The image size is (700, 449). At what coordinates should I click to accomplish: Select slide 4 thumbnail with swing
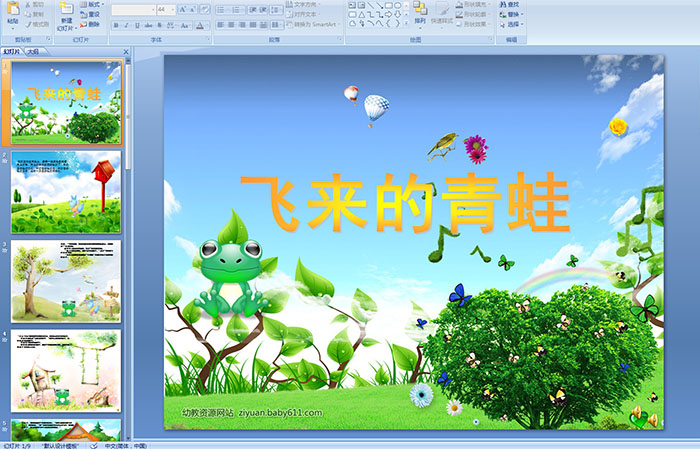pos(66,370)
